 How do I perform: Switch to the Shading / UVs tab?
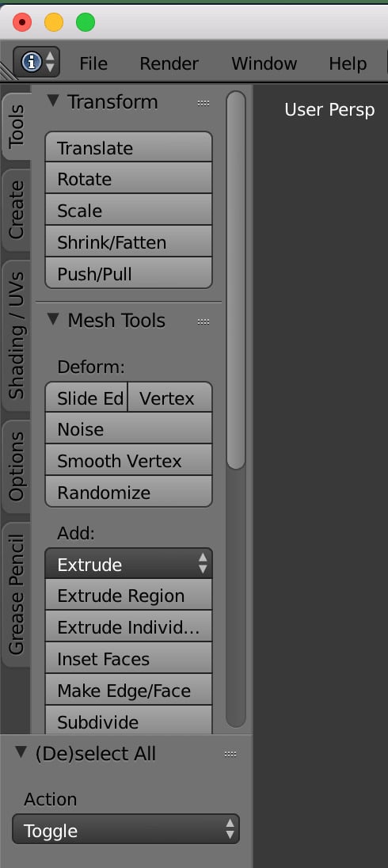point(16,336)
